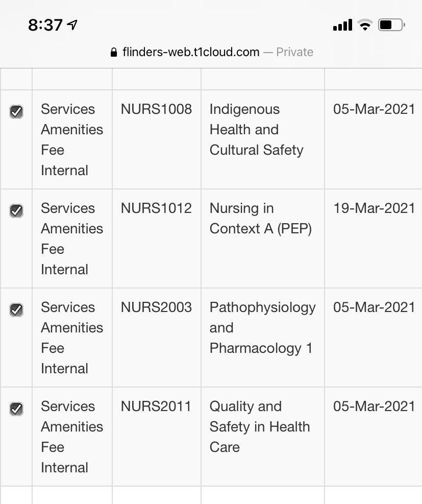The height and width of the screenshot is (504, 422).
Task: Tap the battery indicator icon
Action: (x=391, y=25)
